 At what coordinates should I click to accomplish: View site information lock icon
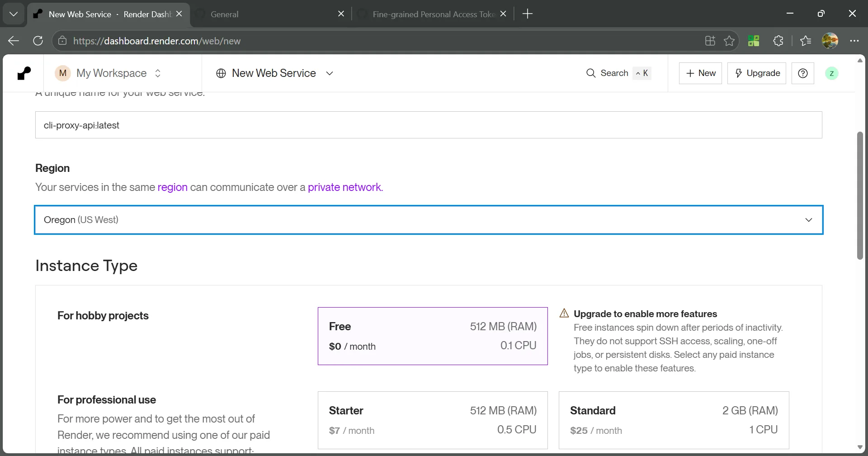62,41
